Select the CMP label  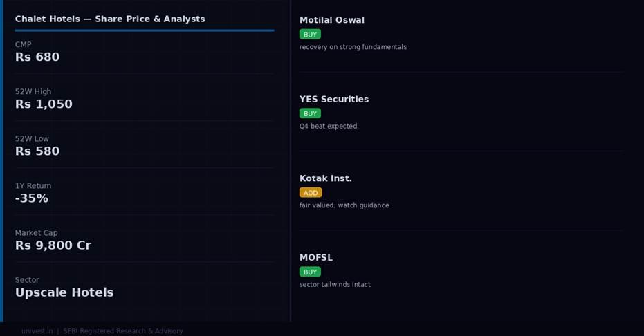tap(23, 44)
